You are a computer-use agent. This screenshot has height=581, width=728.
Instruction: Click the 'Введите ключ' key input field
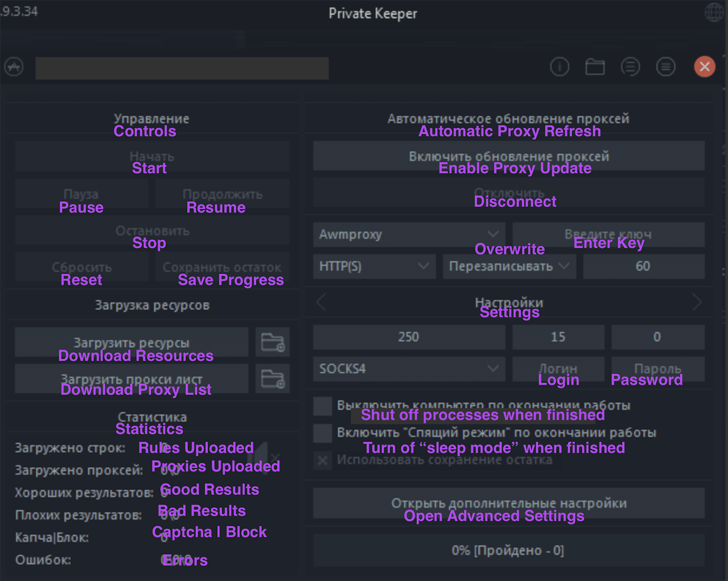coord(608,234)
